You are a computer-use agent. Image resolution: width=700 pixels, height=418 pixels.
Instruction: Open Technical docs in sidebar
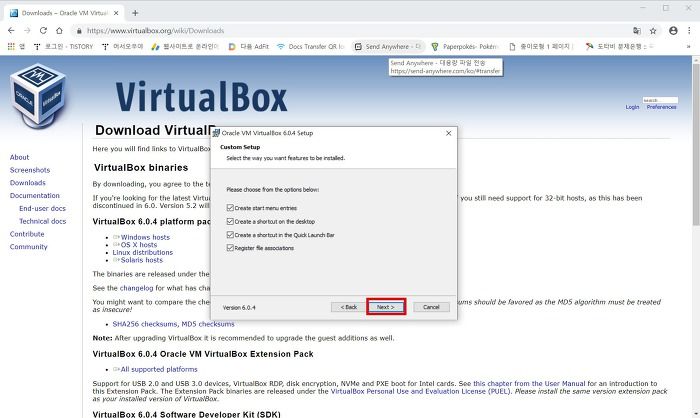[42, 221]
